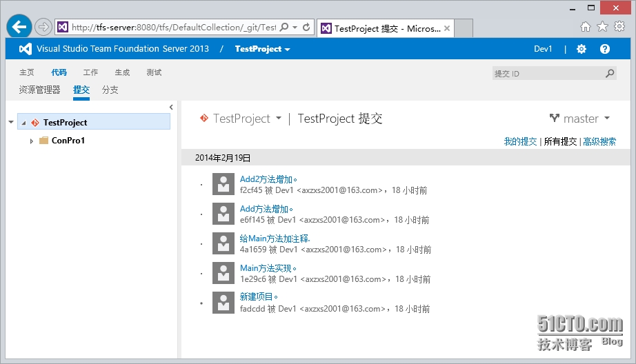Open TFS administration gear icon
636x364 pixels.
click(x=582, y=49)
